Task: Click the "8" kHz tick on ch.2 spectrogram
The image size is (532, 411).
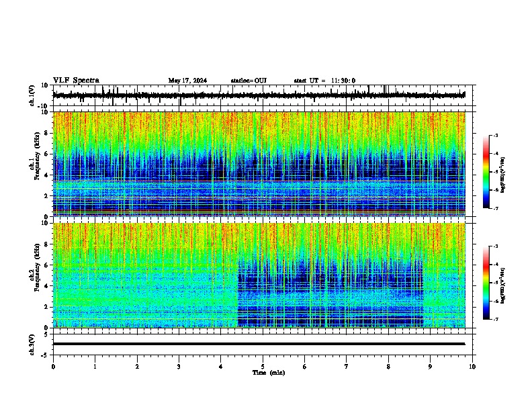Action: click(46, 244)
